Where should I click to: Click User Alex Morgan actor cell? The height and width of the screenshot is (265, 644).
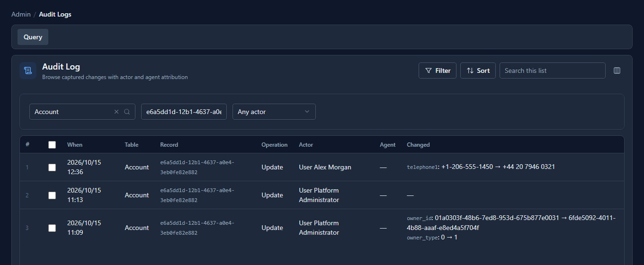[x=325, y=167]
